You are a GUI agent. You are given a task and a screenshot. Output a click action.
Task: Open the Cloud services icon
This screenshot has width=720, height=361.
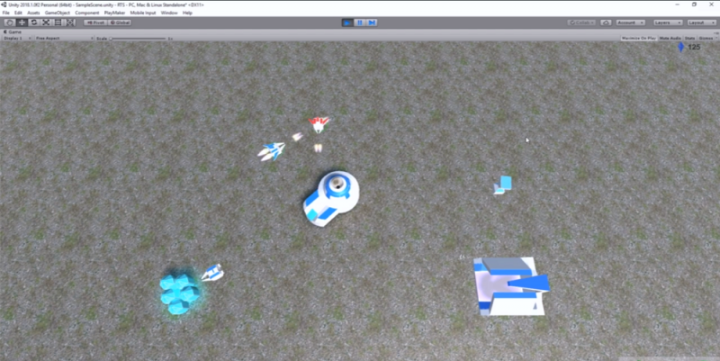[606, 23]
